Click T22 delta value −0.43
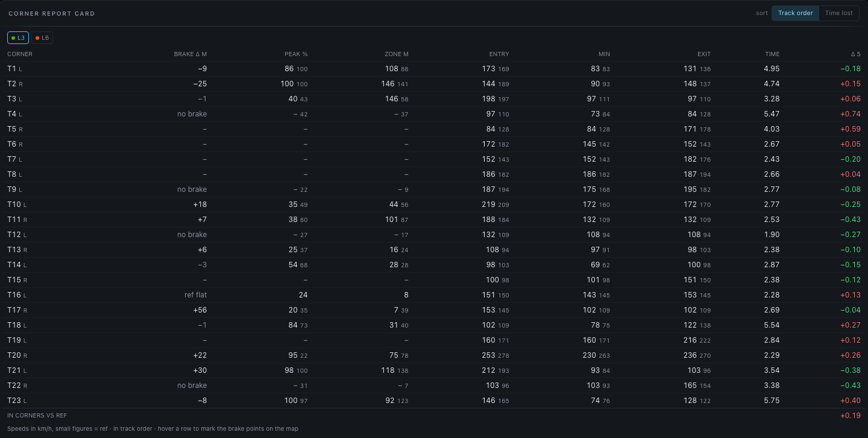Image resolution: width=868 pixels, height=438 pixels. [x=851, y=386]
